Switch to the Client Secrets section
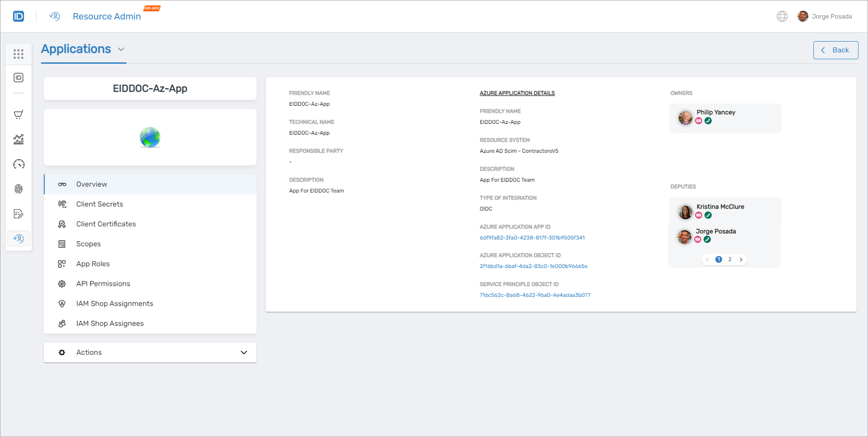Screen dimensions: 868x437 (x=100, y=204)
